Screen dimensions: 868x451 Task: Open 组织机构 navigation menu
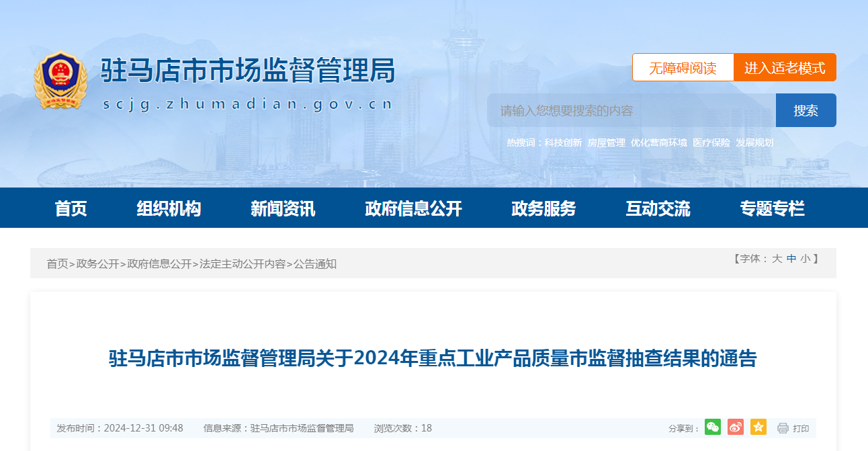click(169, 208)
